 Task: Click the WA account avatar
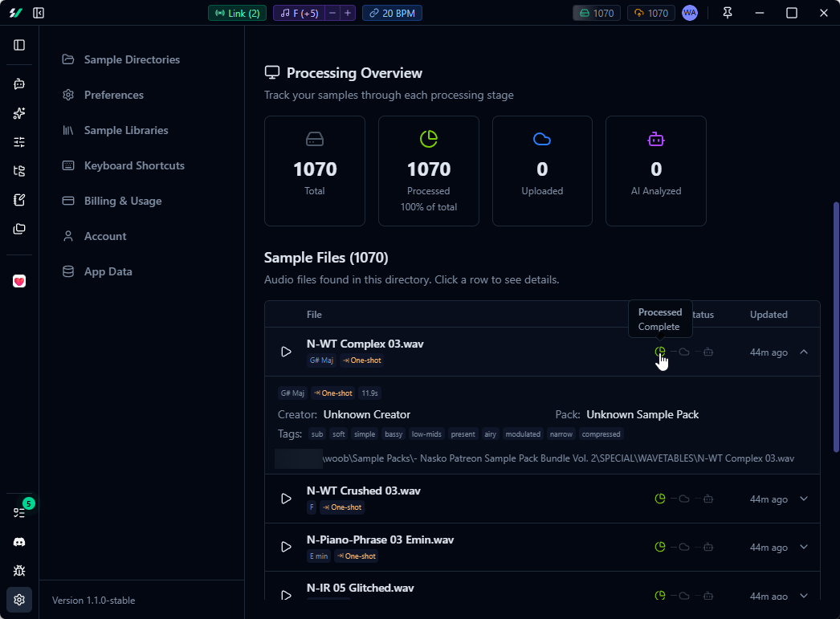tap(690, 13)
